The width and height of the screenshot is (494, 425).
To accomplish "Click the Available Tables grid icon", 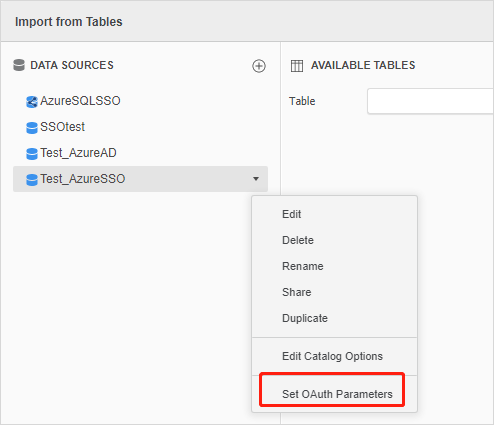I will 297,66.
